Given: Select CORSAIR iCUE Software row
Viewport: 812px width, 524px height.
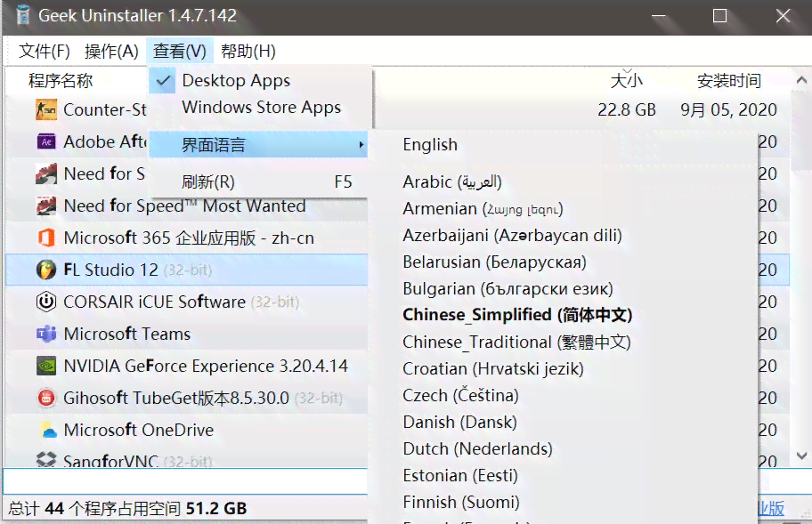Looking at the screenshot, I should coord(186,302).
